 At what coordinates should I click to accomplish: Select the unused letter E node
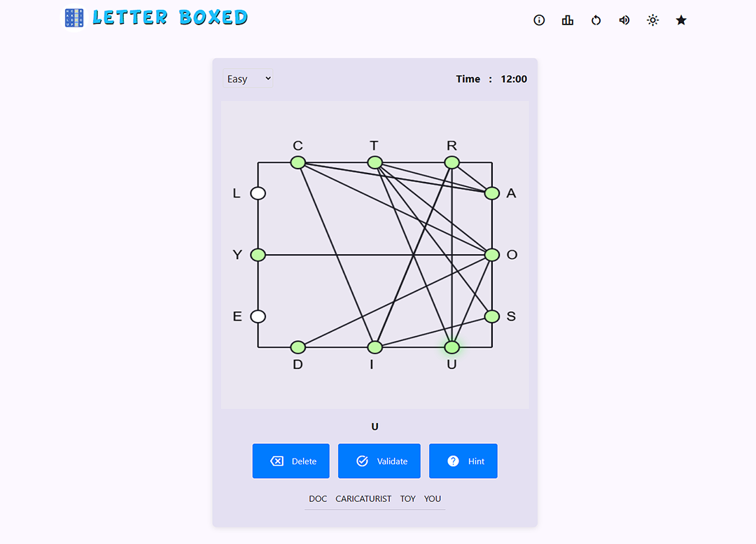(258, 316)
